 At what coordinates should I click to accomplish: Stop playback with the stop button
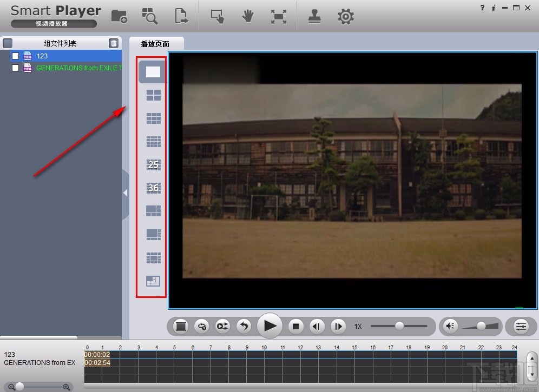pyautogui.click(x=295, y=326)
